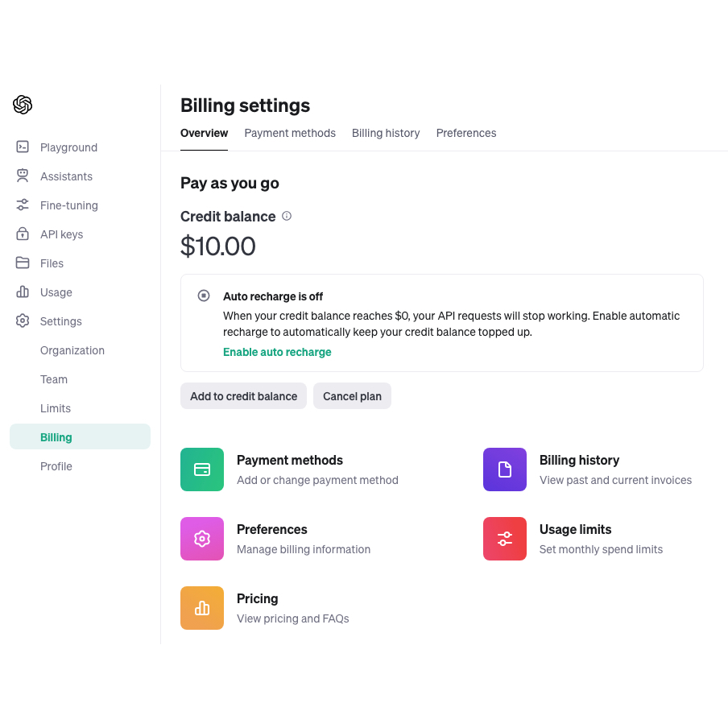This screenshot has width=728, height=728.
Task: Open Usage bar chart icon
Action: (23, 292)
